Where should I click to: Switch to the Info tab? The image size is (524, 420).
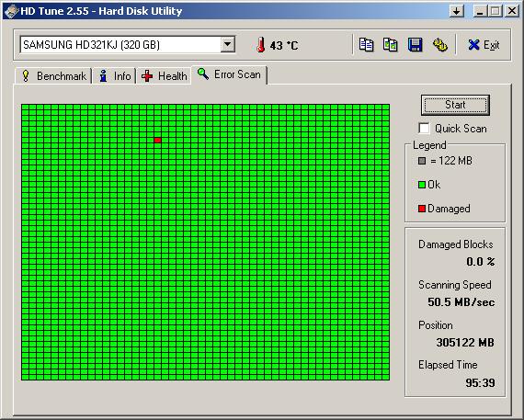click(115, 76)
